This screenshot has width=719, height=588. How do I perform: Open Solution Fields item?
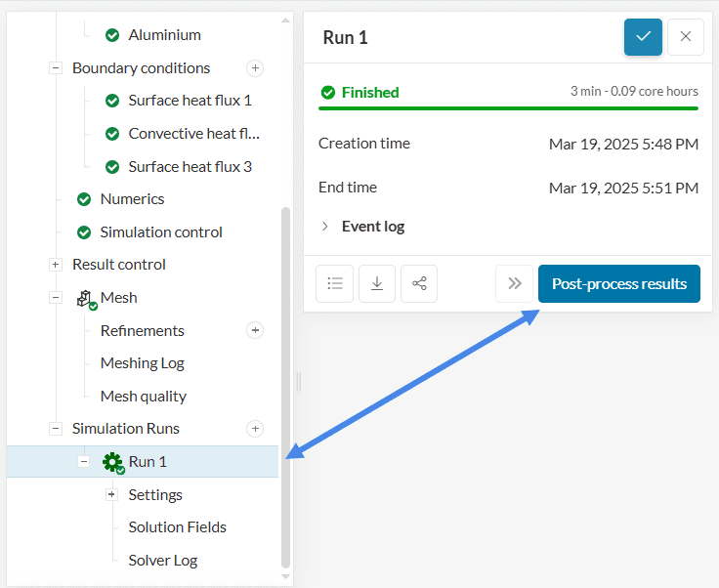tap(177, 527)
